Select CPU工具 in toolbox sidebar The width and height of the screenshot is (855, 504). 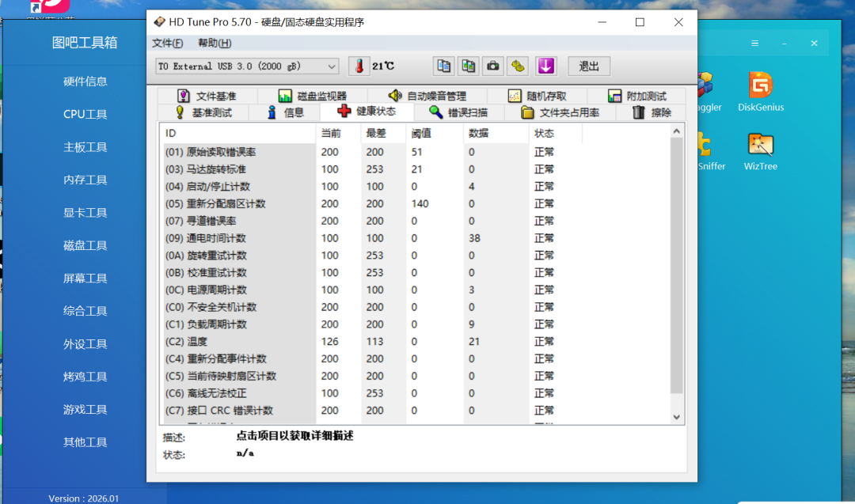pyautogui.click(x=85, y=115)
